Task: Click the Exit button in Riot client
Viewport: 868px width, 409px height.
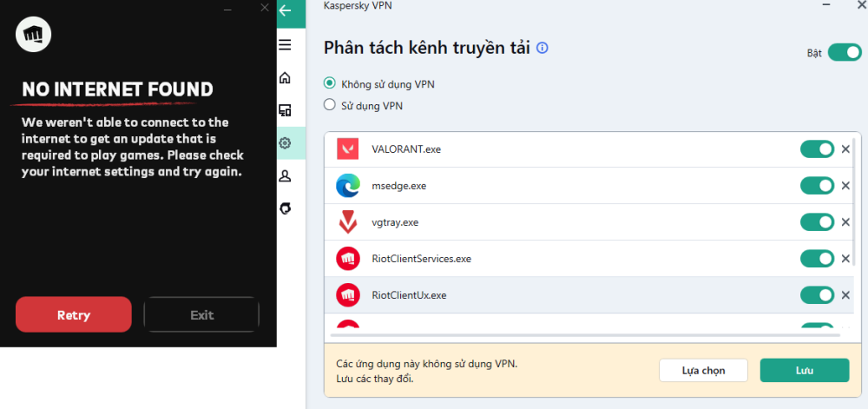Action: (201, 314)
